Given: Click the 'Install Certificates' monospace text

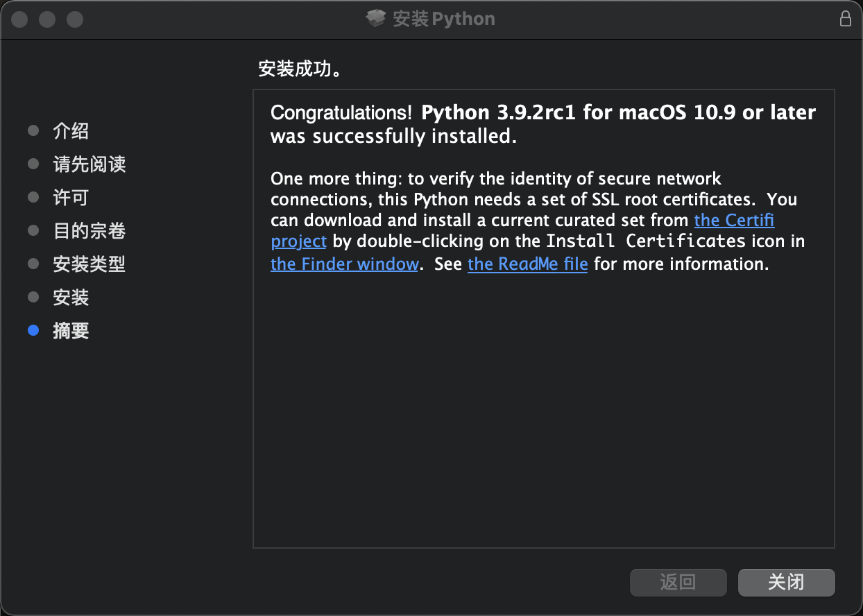Looking at the screenshot, I should (645, 241).
